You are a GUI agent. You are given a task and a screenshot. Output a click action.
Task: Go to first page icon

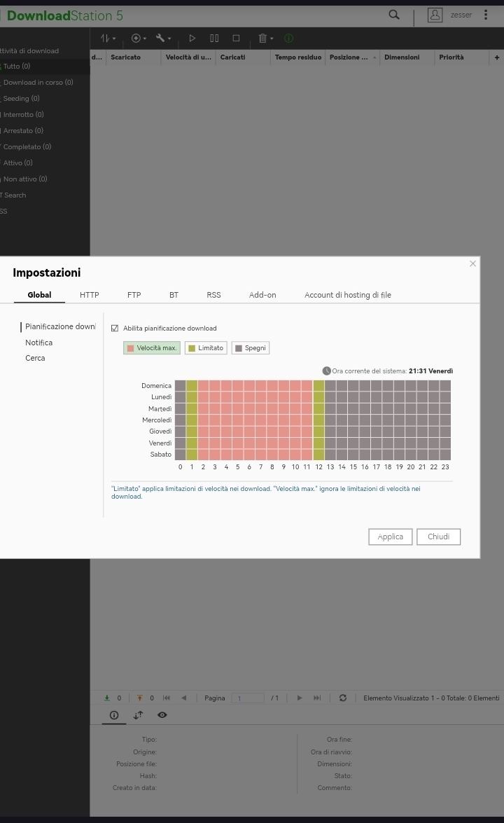[x=167, y=698]
